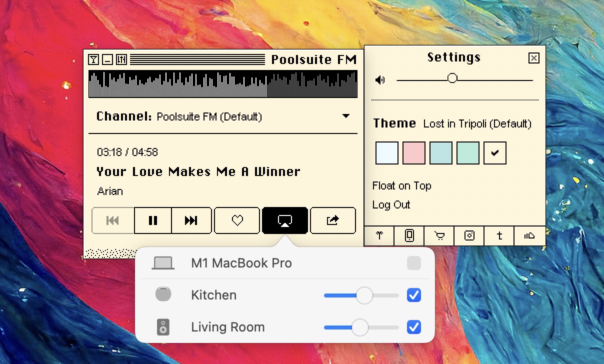
Task: Toggle the AirPlay output menu button
Action: pyautogui.click(x=285, y=220)
